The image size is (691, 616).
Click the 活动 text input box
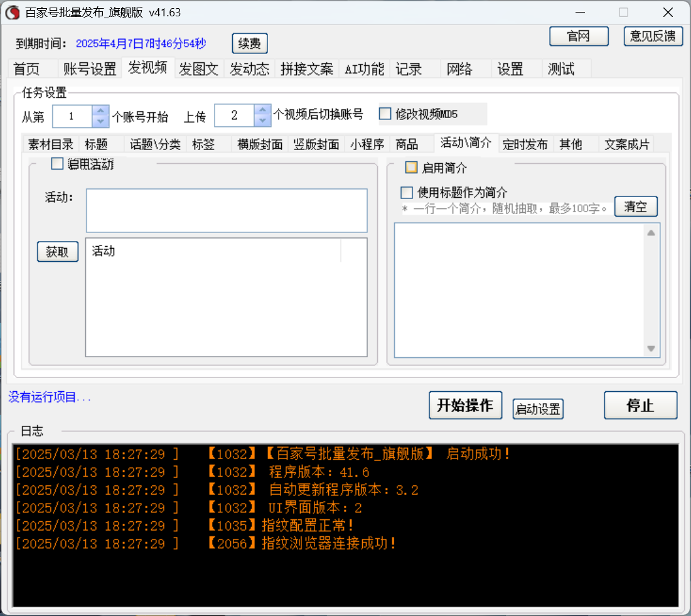[227, 210]
